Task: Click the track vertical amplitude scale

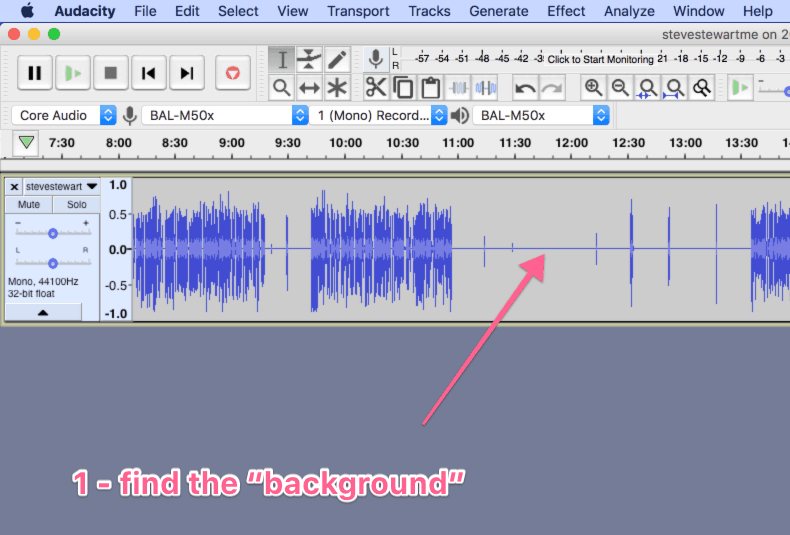Action: coord(117,249)
